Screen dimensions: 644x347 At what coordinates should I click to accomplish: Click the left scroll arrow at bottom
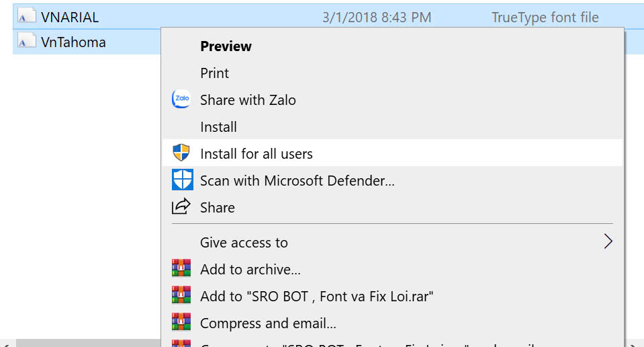click(x=6, y=344)
